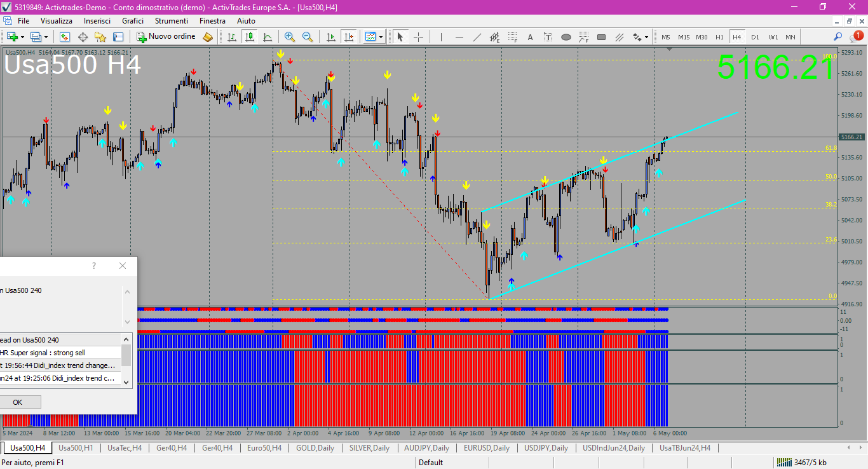Switch chart to candlestick style
The image size is (868, 469).
click(250, 37)
